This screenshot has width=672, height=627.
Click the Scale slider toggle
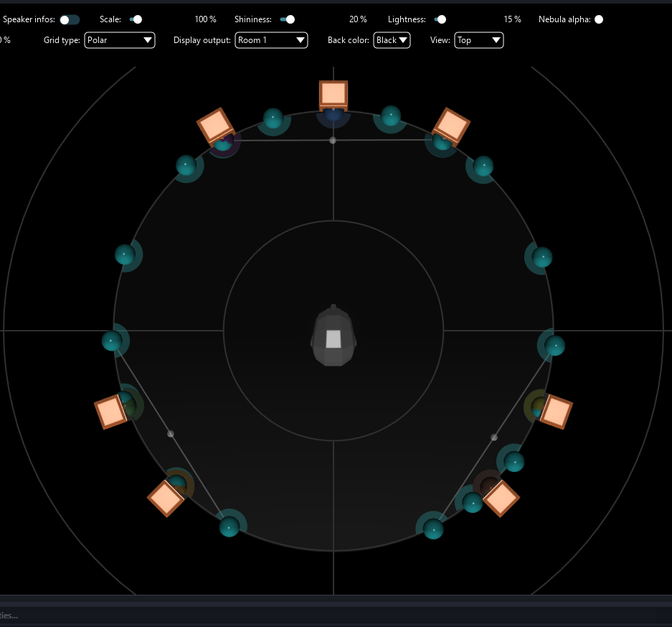tap(135, 19)
